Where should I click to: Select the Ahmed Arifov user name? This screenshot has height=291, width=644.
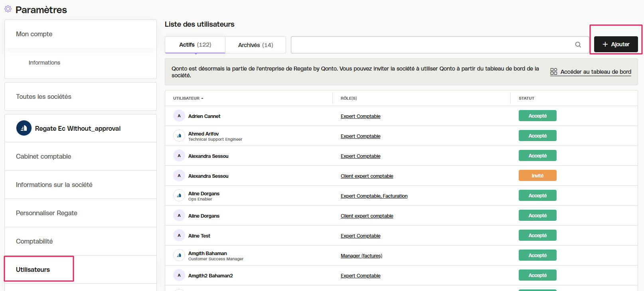[203, 134]
